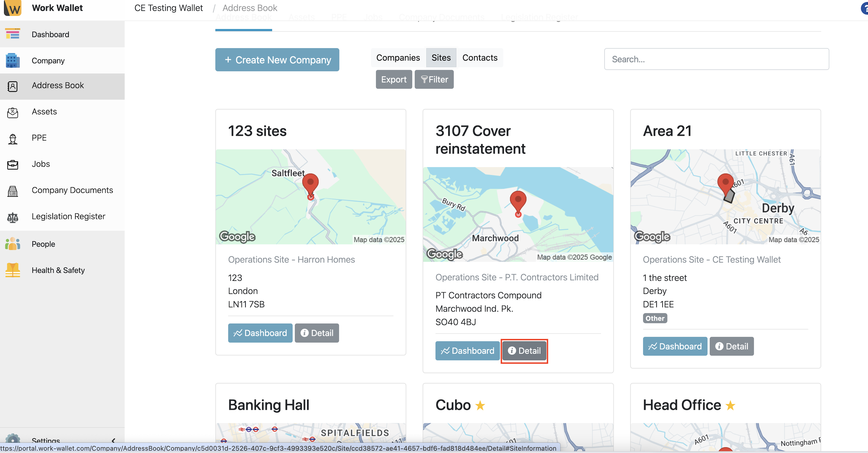Viewport: 868px width, 453px height.
Task: Click CE Testing Wallet breadcrumb
Action: (x=168, y=8)
